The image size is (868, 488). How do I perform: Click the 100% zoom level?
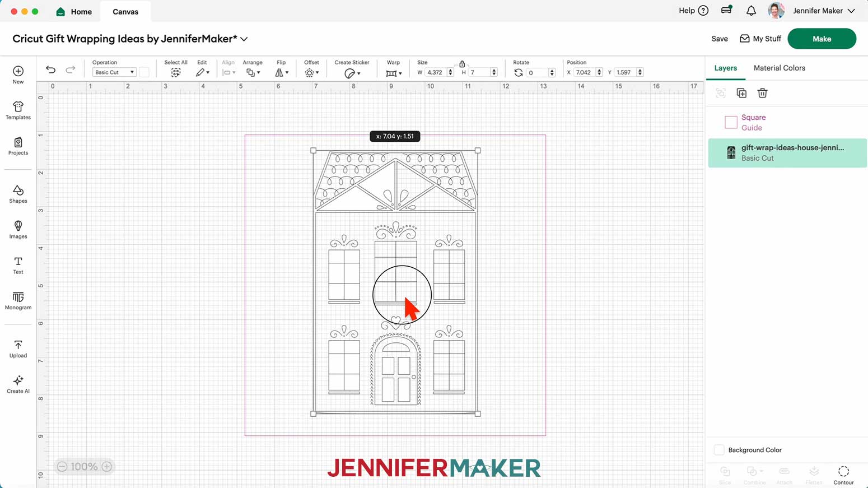click(84, 467)
